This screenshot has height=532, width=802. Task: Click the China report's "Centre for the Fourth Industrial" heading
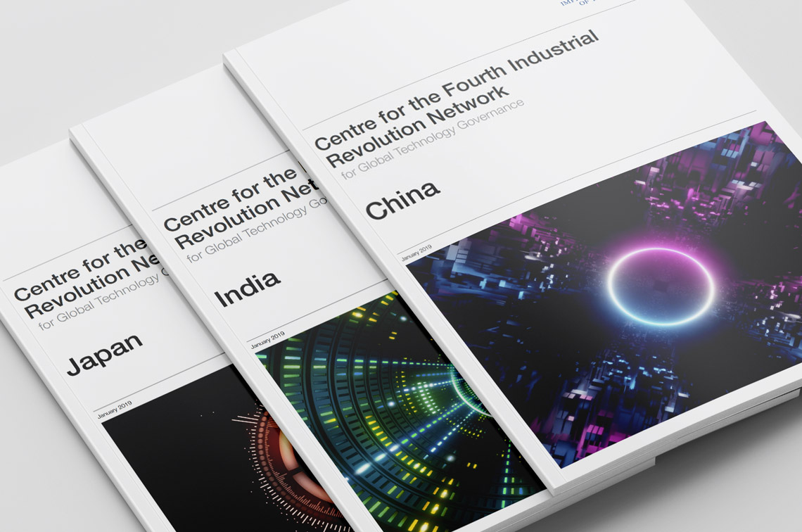[456, 89]
